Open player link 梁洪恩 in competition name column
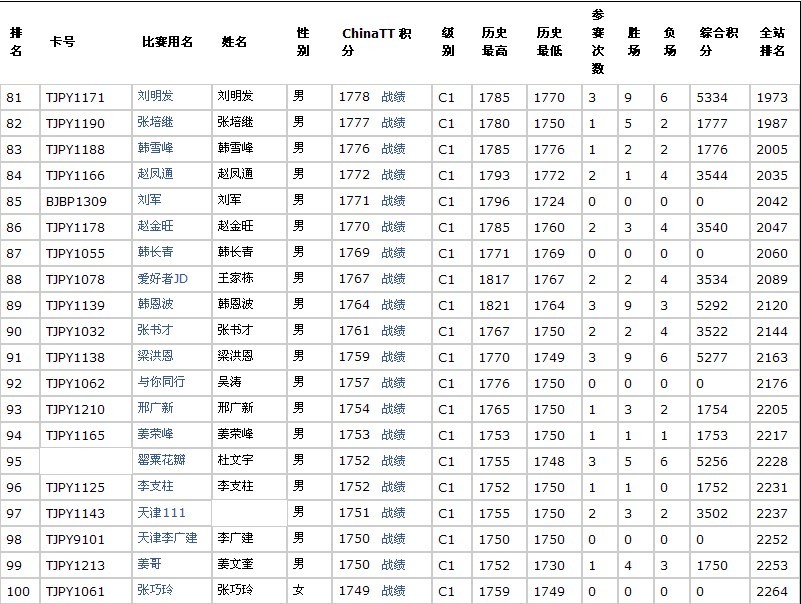 155,356
